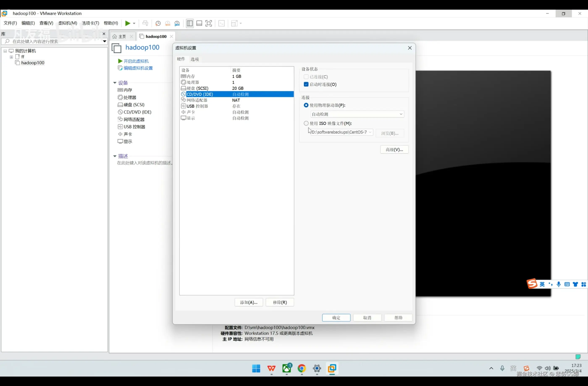588x386 pixels.
Task: Enter full screen mode icon
Action: click(x=209, y=23)
